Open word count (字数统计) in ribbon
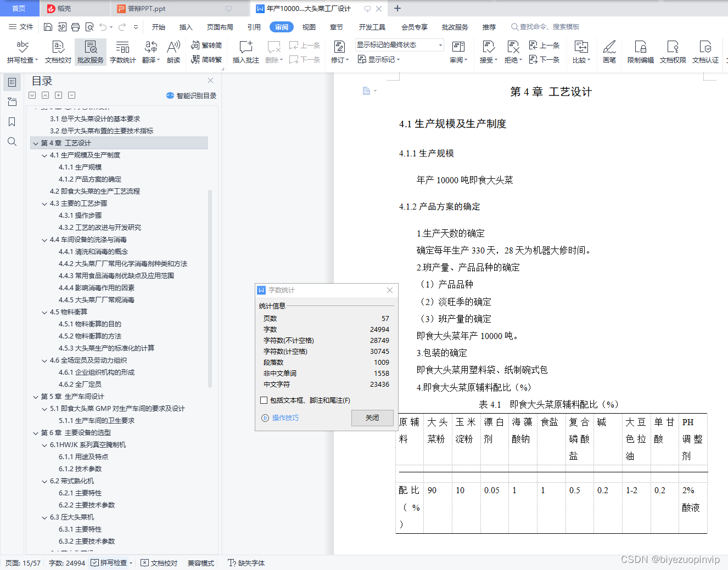728x570 pixels. [122, 52]
